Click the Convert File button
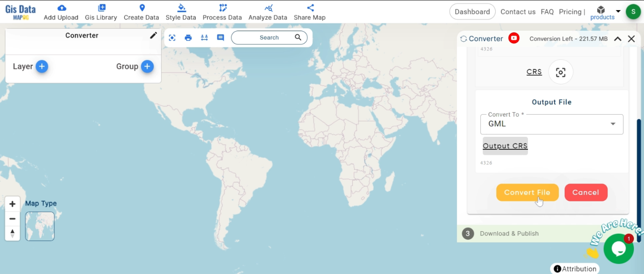The image size is (644, 274). coord(527,192)
